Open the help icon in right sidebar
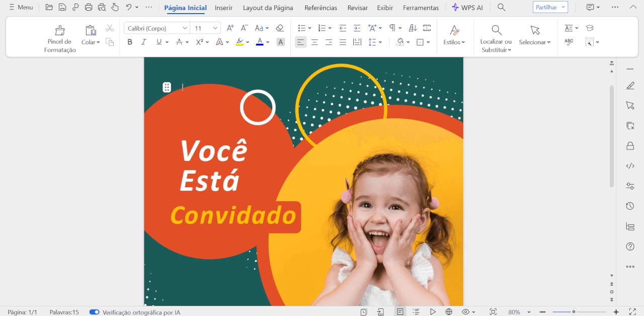The width and height of the screenshot is (644, 316). 630,246
